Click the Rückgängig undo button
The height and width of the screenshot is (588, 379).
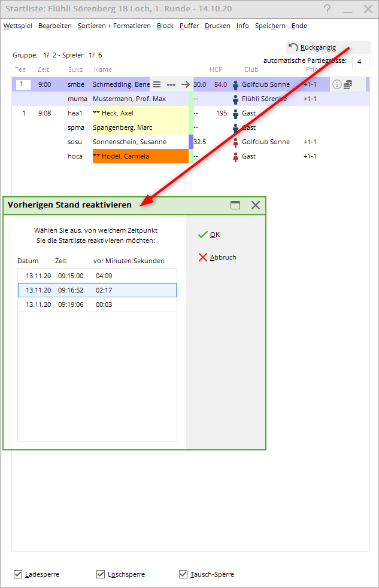(x=328, y=47)
